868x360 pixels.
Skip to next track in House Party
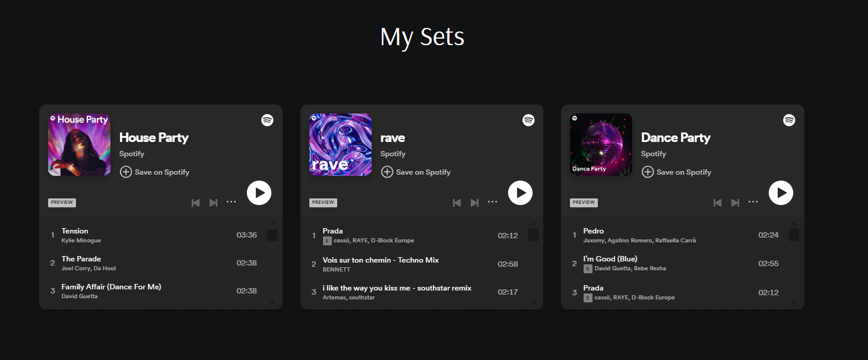pos(213,203)
